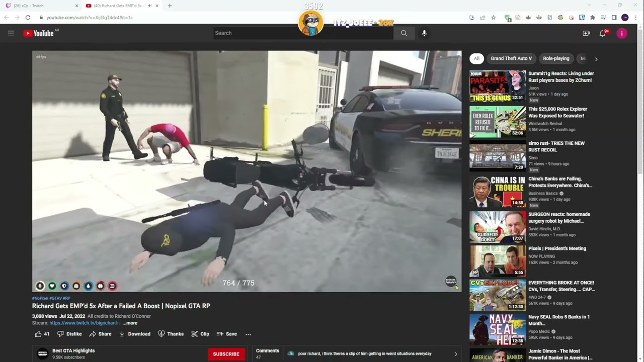Viewport: 644px width, 362px height.
Task: Start voice search with the microphone
Action: [424, 33]
